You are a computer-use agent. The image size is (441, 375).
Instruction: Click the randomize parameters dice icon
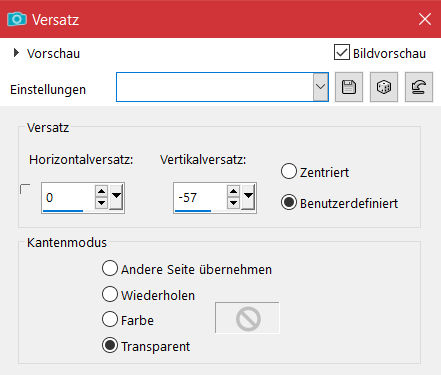click(x=384, y=87)
